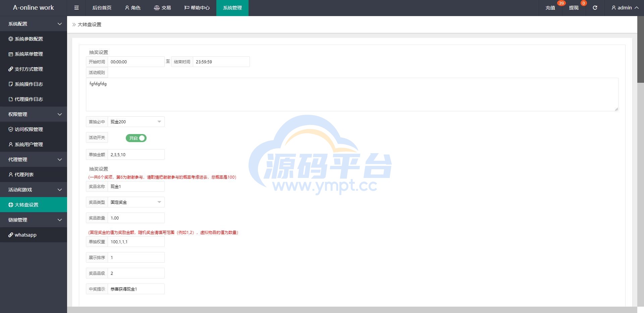
Task: Open 提现 withdrawal notifications with badge 0
Action: tap(574, 8)
